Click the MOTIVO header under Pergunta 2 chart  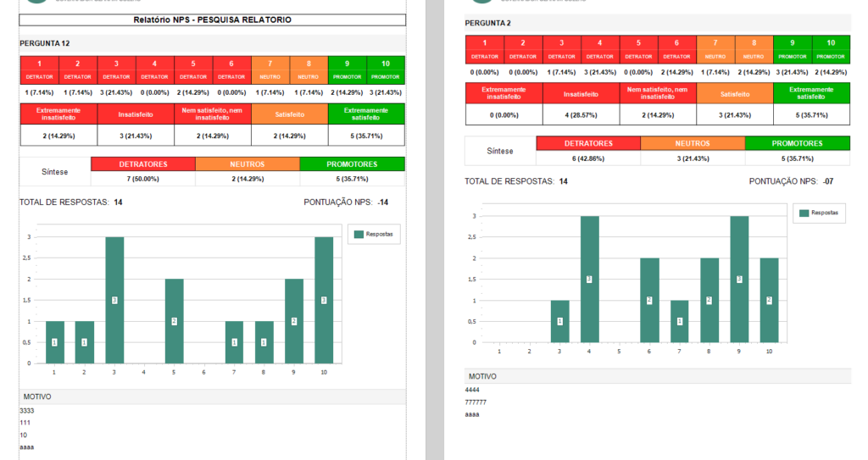pyautogui.click(x=481, y=376)
